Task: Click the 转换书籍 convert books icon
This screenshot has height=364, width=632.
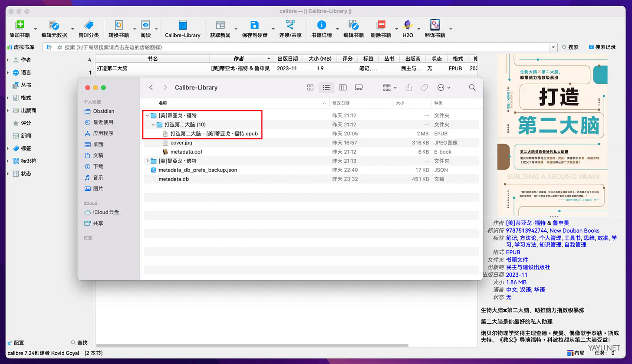Action: point(118,25)
